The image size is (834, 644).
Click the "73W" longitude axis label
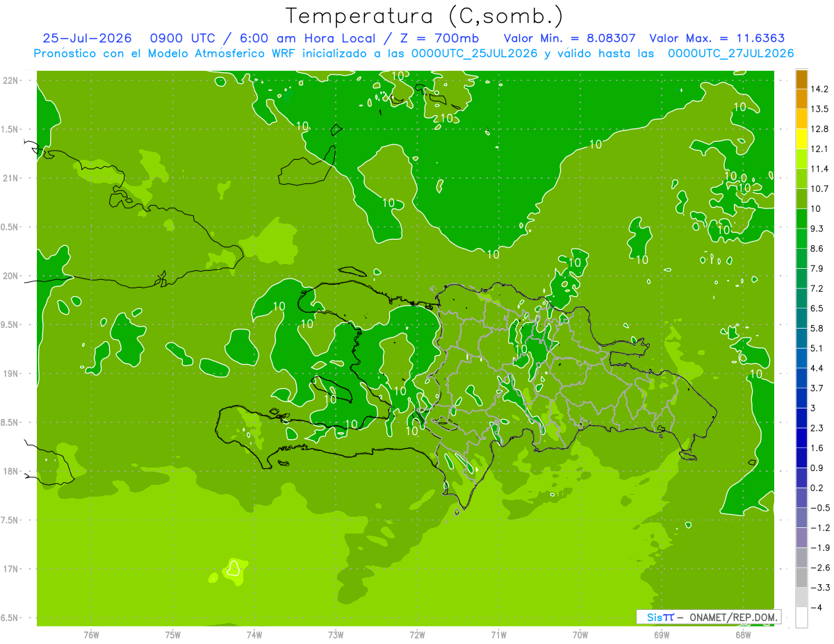tap(336, 634)
